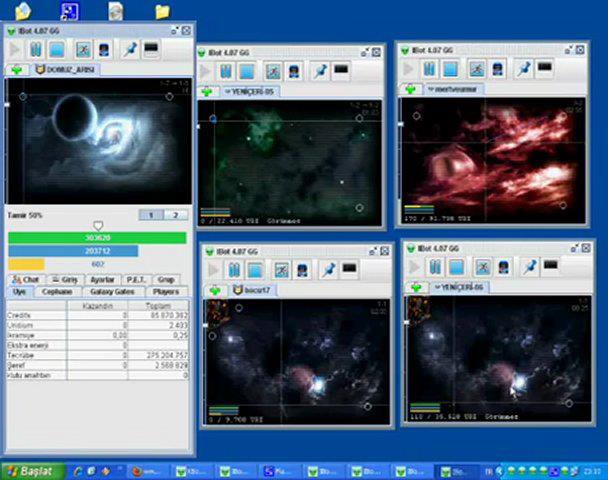Stop the bot in the main stats window
Image resolution: width=608 pixels, height=480 pixels.
57,50
